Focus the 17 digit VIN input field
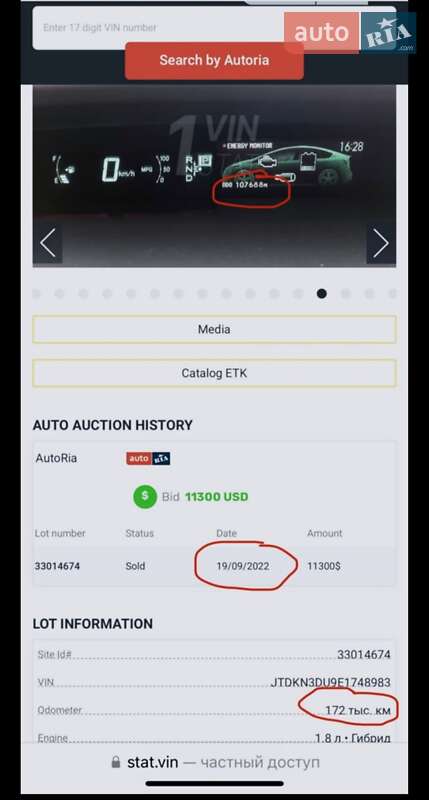Screen dimensions: 429x800 click(x=158, y=28)
